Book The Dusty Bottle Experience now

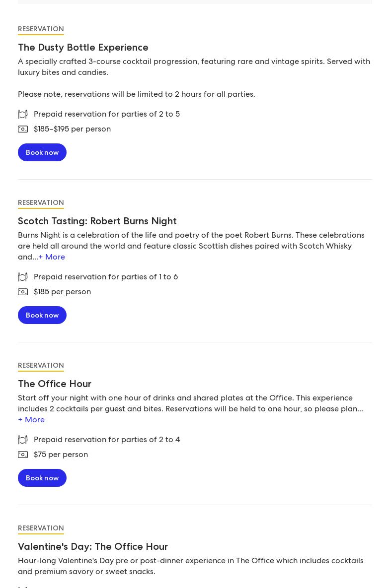42,152
